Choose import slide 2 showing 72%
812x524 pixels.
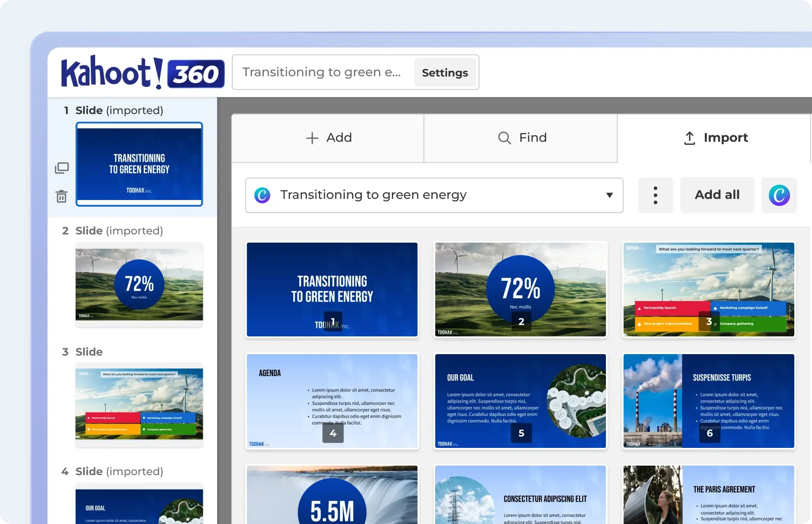point(520,290)
